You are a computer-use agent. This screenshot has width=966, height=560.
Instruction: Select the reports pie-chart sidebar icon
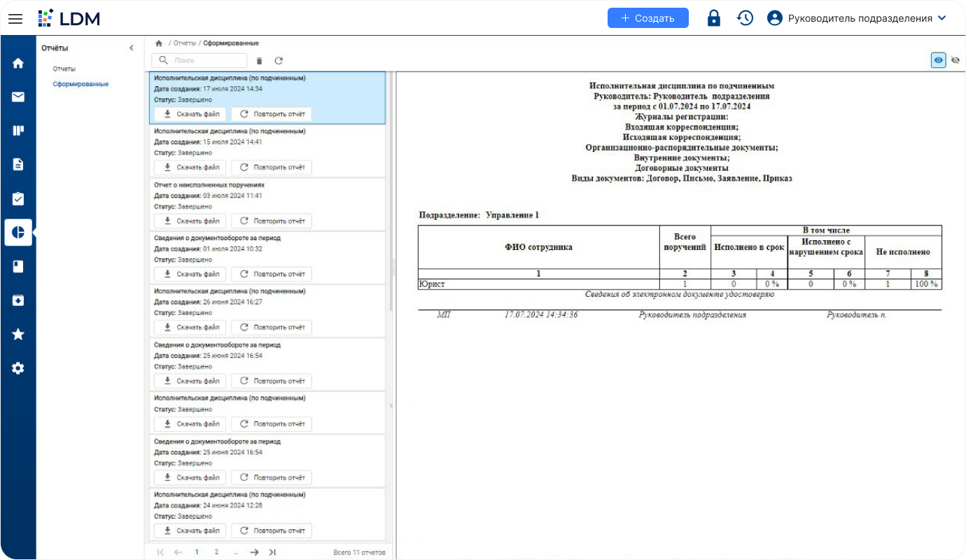pos(17,232)
